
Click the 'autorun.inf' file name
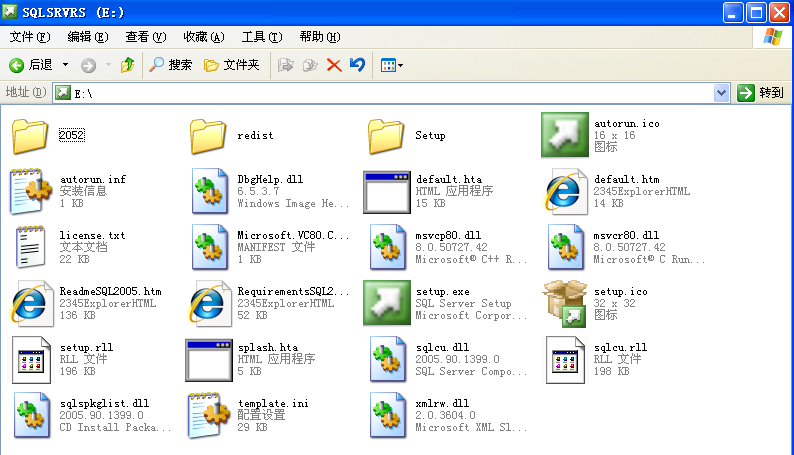[93, 179]
